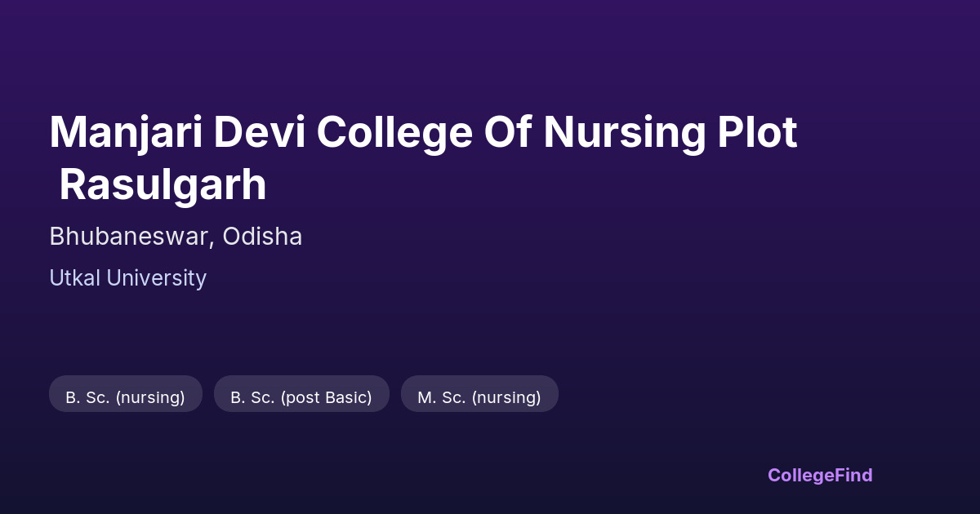Click the word University below the location
Viewport: 980px width, 514px height.
pos(156,278)
